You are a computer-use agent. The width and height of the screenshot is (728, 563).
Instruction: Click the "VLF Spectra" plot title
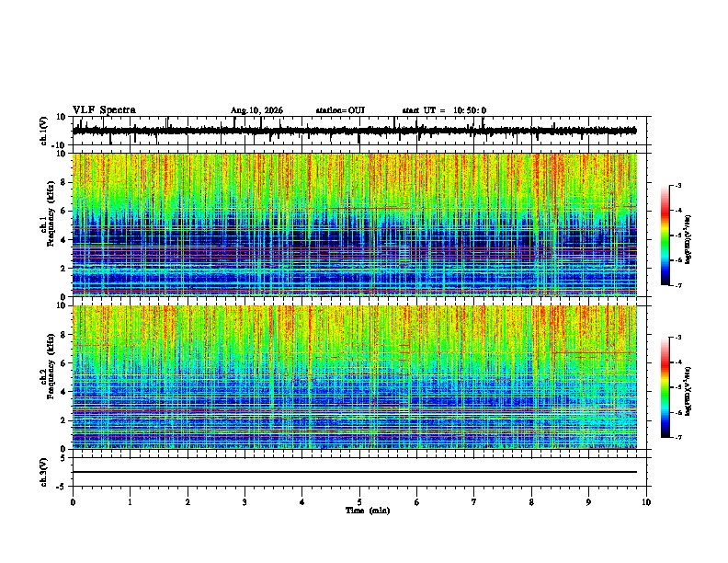click(104, 109)
